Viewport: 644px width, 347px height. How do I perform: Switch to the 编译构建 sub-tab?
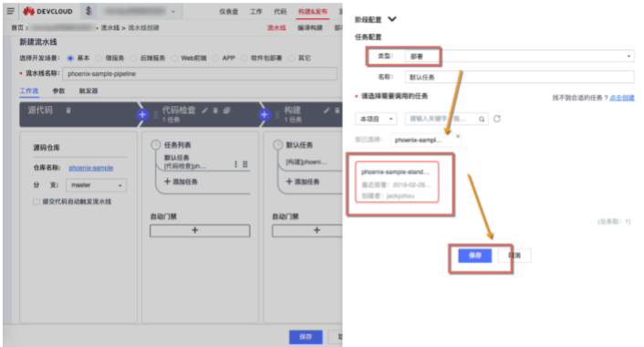tap(309, 27)
